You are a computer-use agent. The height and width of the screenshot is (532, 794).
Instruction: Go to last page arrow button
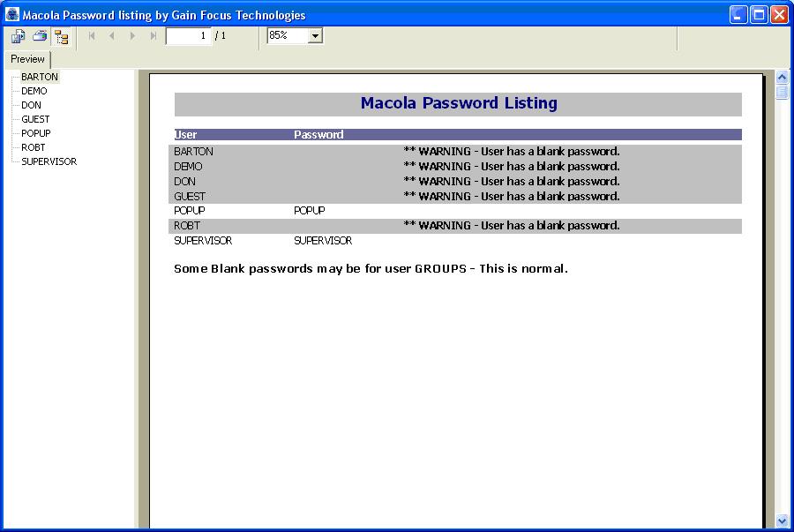click(x=153, y=36)
